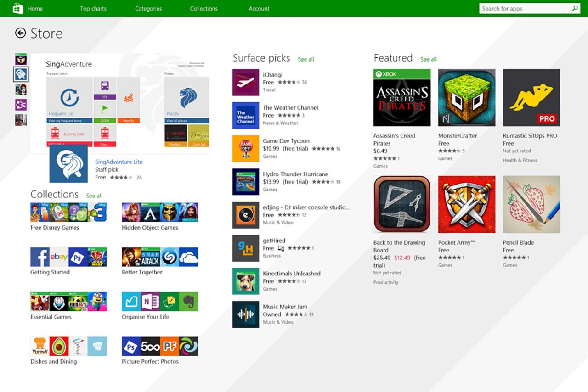Open the Dishes and Dining collection
This screenshot has width=588, height=392.
tap(68, 351)
